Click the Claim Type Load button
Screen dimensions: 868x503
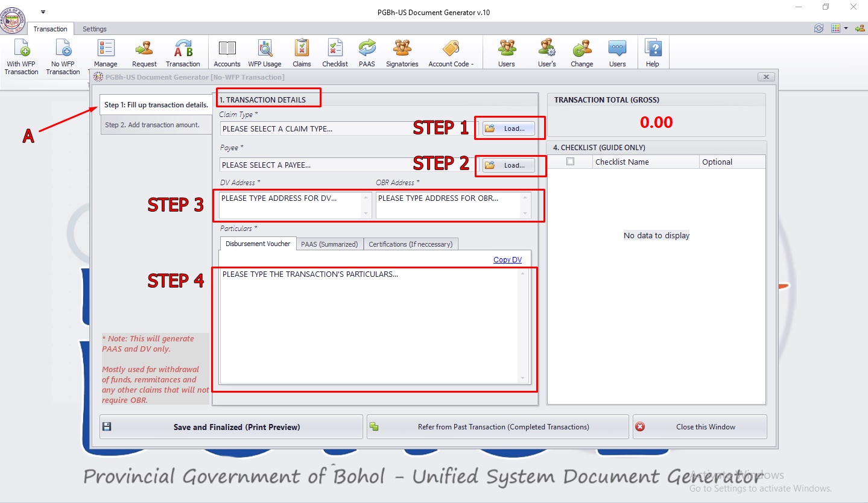(x=508, y=128)
